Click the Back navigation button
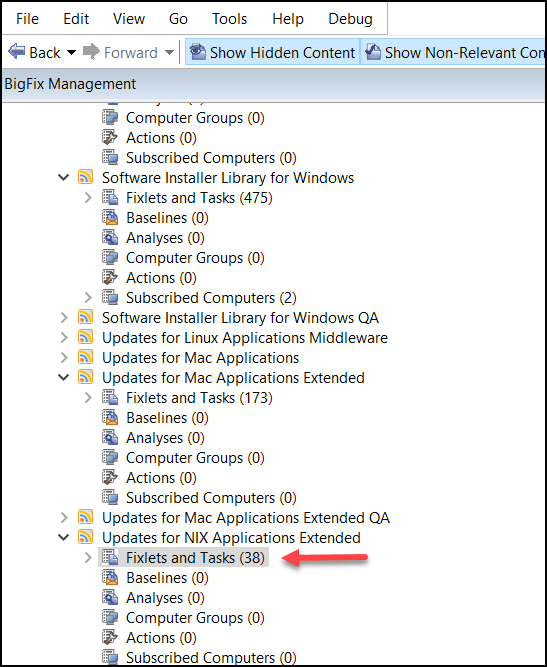 pos(34,52)
